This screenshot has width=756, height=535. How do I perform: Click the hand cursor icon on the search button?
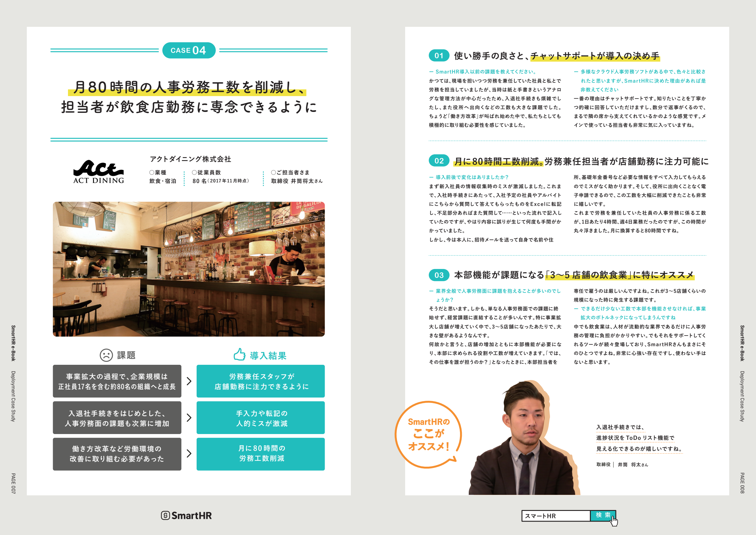(x=614, y=521)
